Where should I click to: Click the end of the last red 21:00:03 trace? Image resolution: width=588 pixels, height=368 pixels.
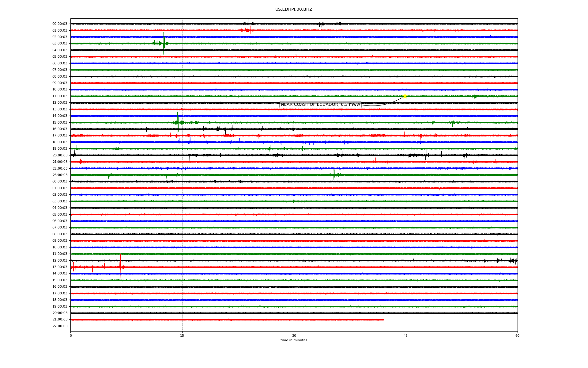(x=383, y=320)
